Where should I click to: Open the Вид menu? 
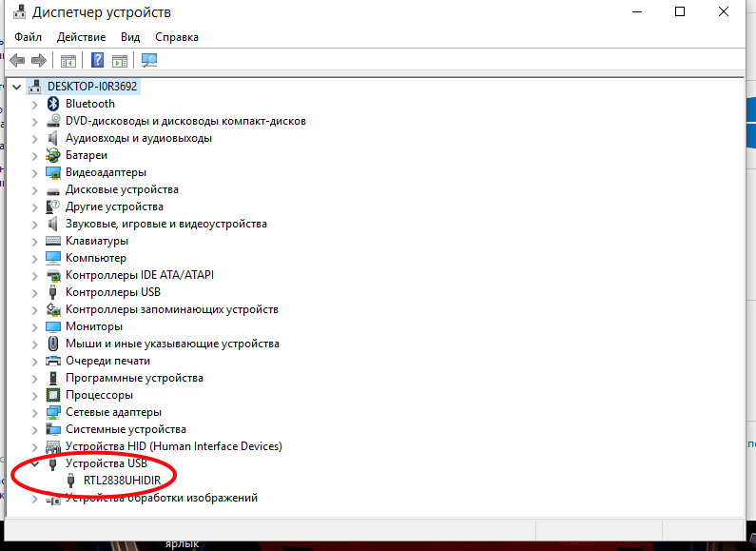(x=130, y=37)
